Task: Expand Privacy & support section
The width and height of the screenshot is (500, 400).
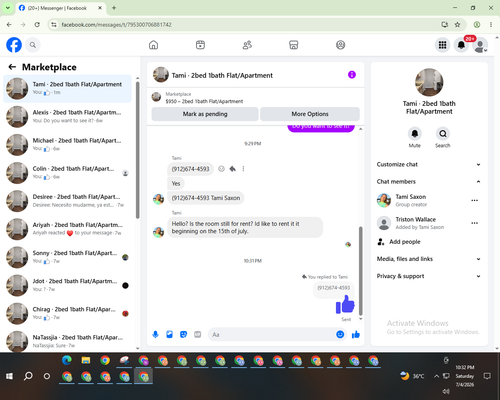Action: pos(429,276)
